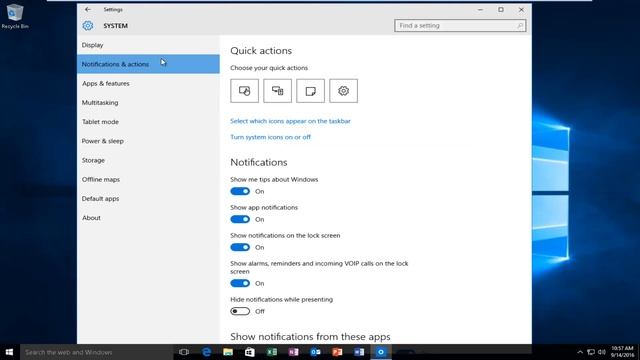Click Select which icons appear on the taskbar
This screenshot has width=640, height=360.
point(290,121)
